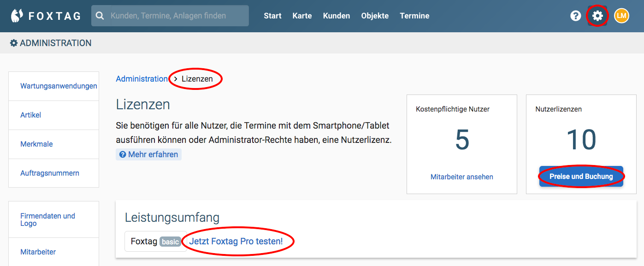Open the help question mark icon

click(x=575, y=16)
